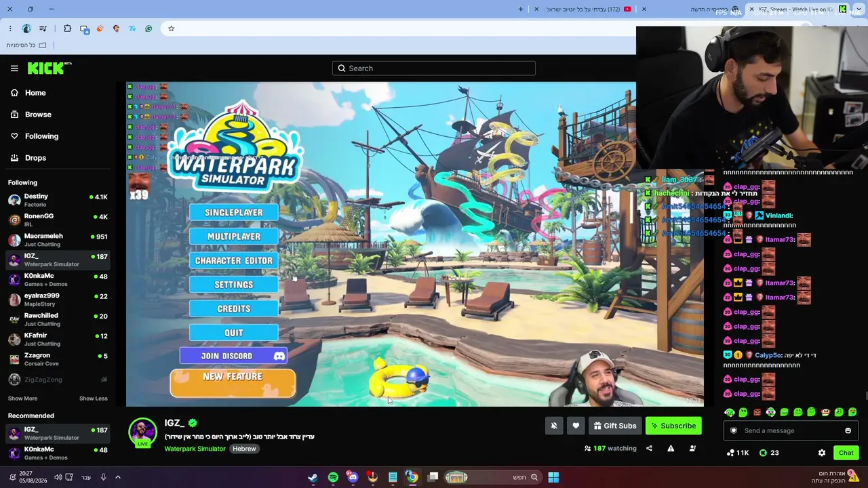Share the stream with the share icon

pyautogui.click(x=649, y=448)
